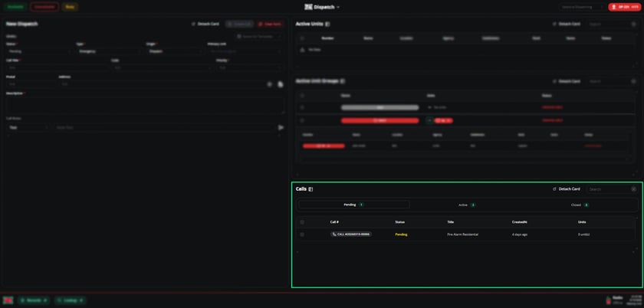The width and height of the screenshot is (644, 308).
Task: Open the Origin dropdown showing Dispatch
Action: [x=175, y=51]
